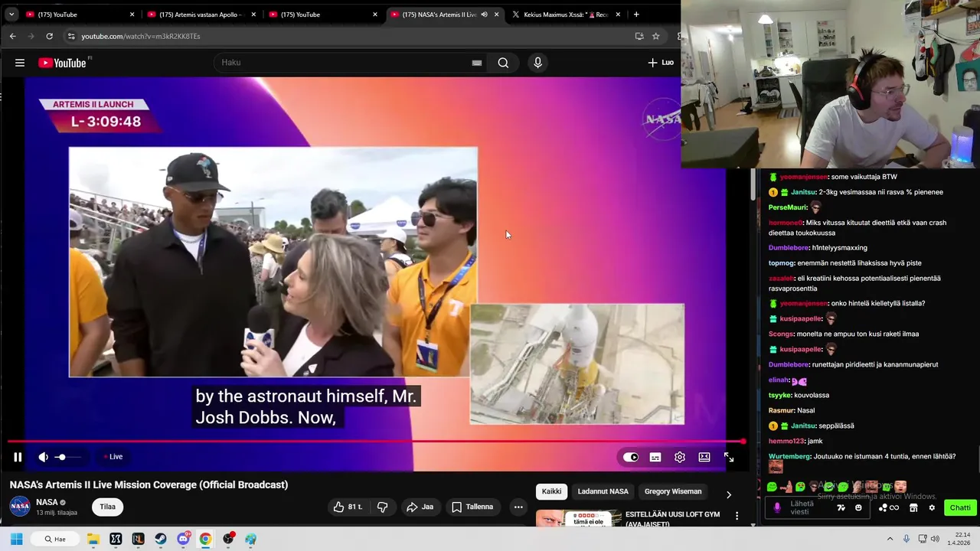The height and width of the screenshot is (551, 980).
Task: Open the on-screen keyboard icon in search box
Action: click(x=477, y=63)
